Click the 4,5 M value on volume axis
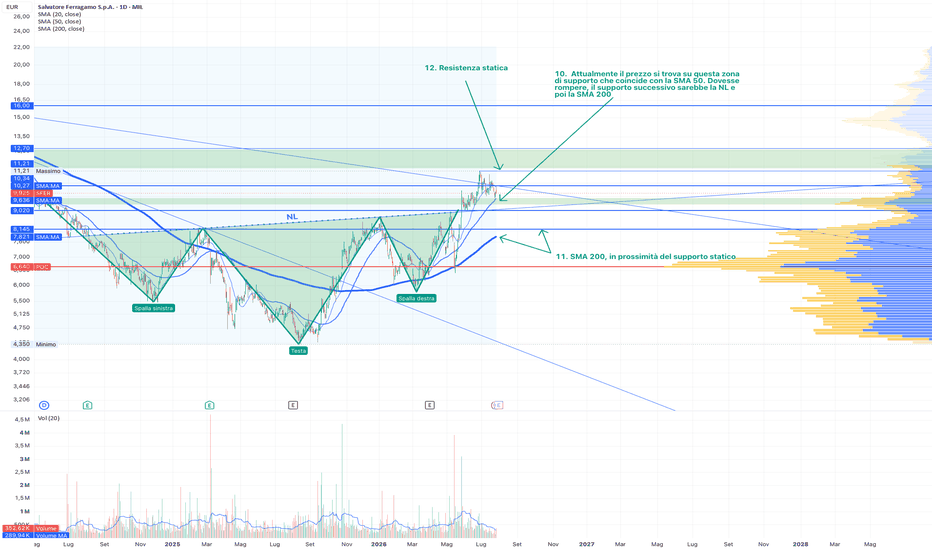 pos(21,420)
